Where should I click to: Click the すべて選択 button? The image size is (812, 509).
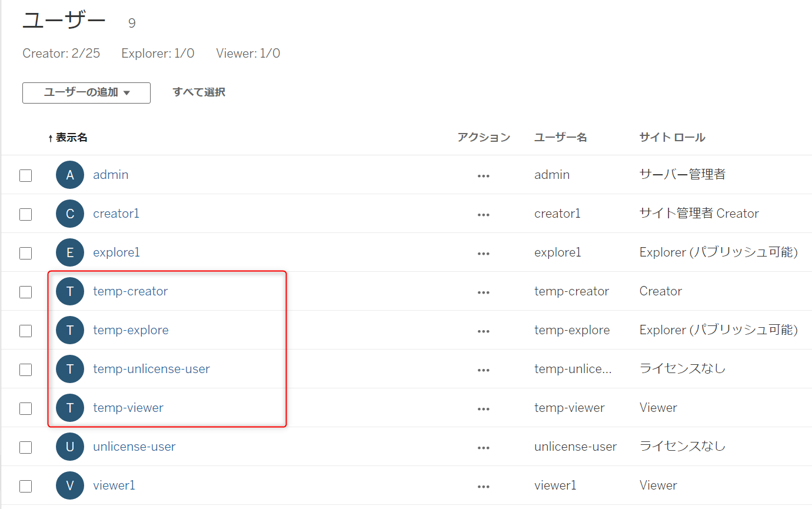click(199, 92)
